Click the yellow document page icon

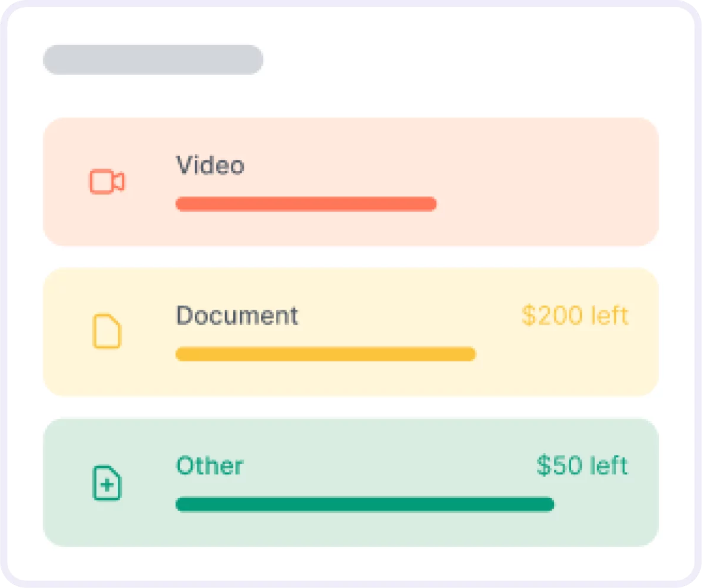107,332
